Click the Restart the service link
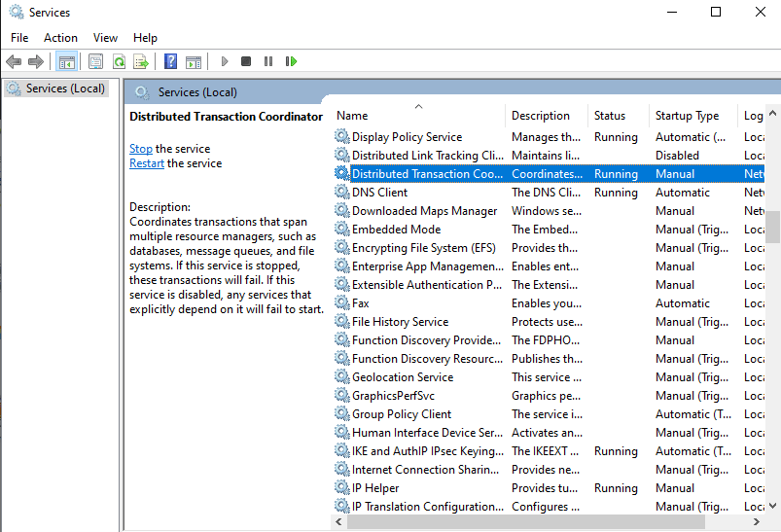The image size is (781, 532). tap(147, 163)
